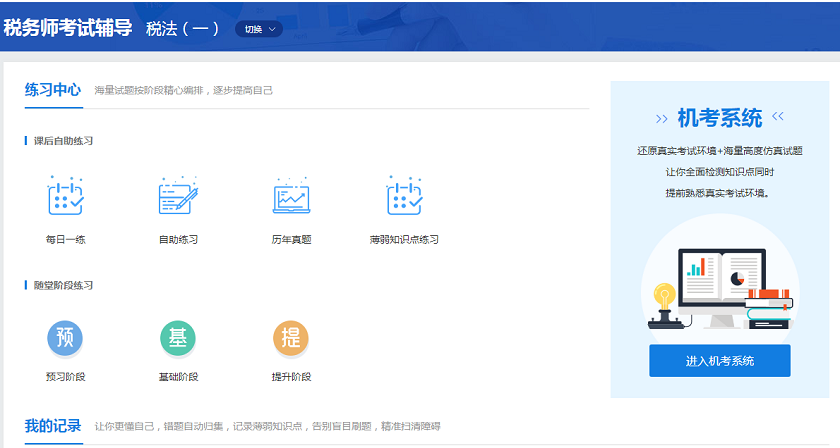Click the 薄弱知识点练习 label

[x=404, y=240]
